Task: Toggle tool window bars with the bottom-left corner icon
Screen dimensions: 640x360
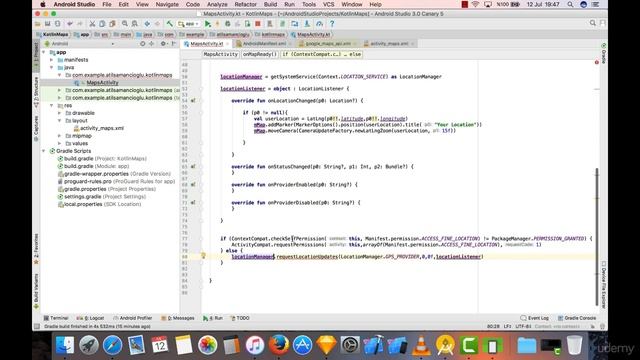Action: click(x=37, y=326)
